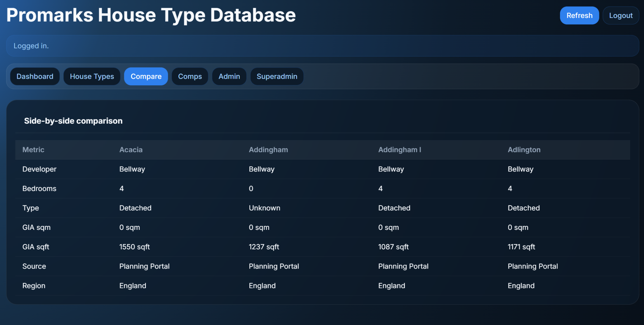Image resolution: width=644 pixels, height=325 pixels.
Task: Click the Logout button
Action: pos(620,15)
